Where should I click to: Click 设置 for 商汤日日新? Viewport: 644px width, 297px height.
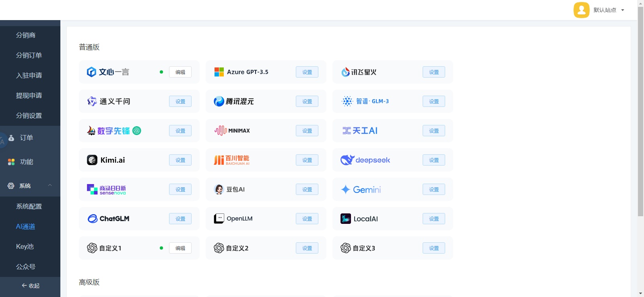pos(180,189)
